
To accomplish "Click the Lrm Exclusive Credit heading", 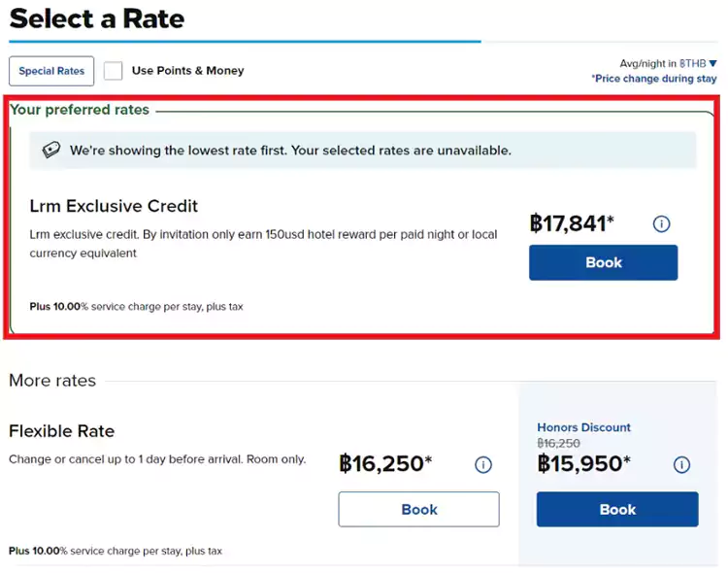I will (114, 206).
